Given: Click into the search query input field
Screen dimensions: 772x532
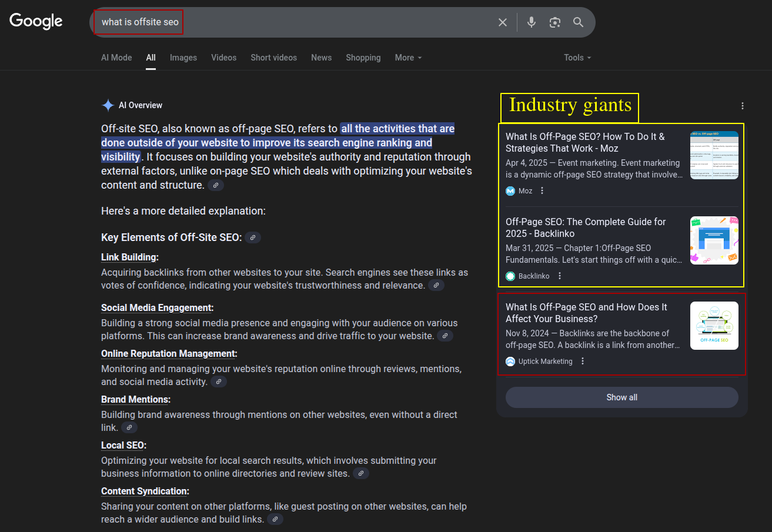Looking at the screenshot, I should tap(294, 22).
